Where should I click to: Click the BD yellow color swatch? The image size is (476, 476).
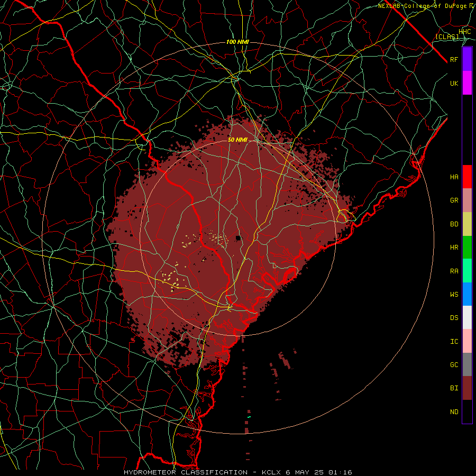[467, 224]
